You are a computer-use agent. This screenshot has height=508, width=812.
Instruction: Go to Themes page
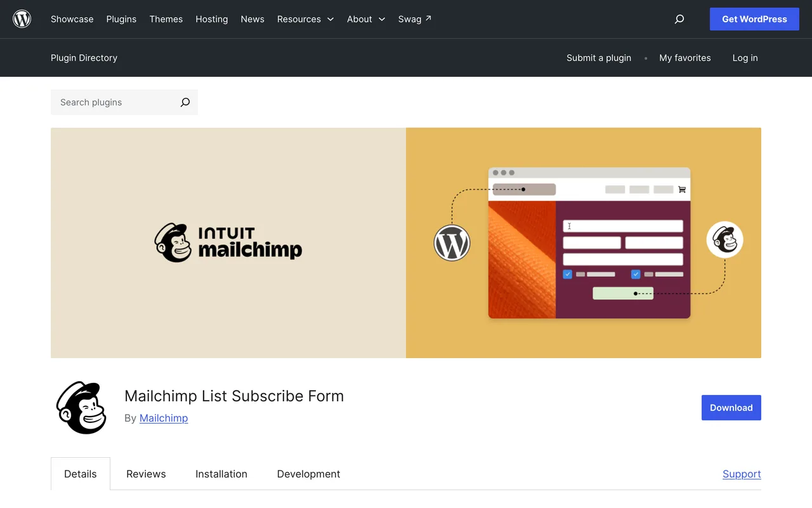(166, 19)
